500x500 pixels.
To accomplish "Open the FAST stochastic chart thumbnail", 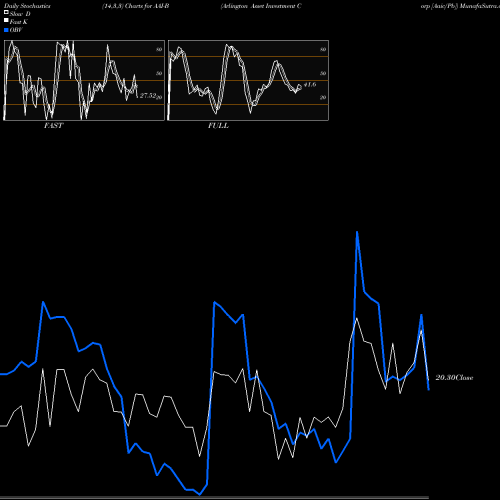I will tap(84, 80).
